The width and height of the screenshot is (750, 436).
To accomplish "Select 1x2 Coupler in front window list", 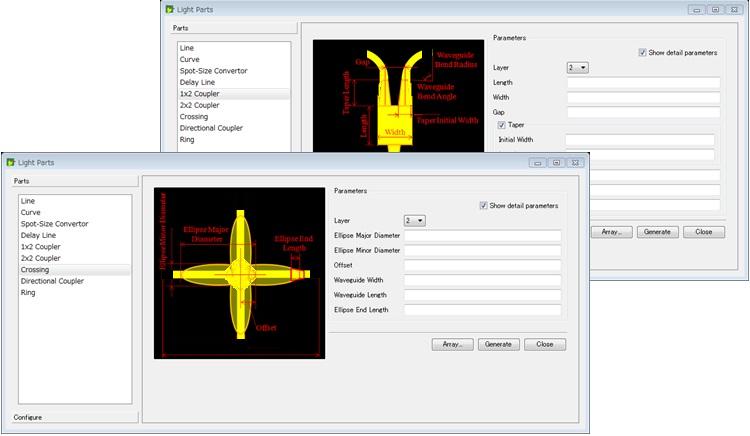I will pyautogui.click(x=75, y=247).
